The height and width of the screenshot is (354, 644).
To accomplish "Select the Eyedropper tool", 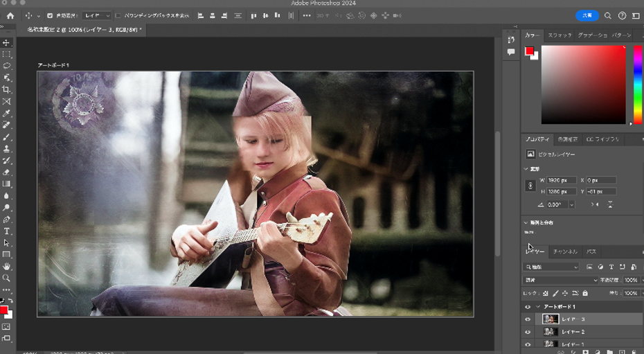I will pos(7,113).
